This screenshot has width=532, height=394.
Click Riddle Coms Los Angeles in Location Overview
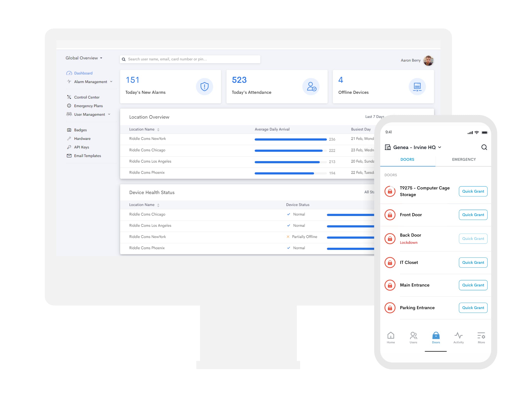pos(150,161)
